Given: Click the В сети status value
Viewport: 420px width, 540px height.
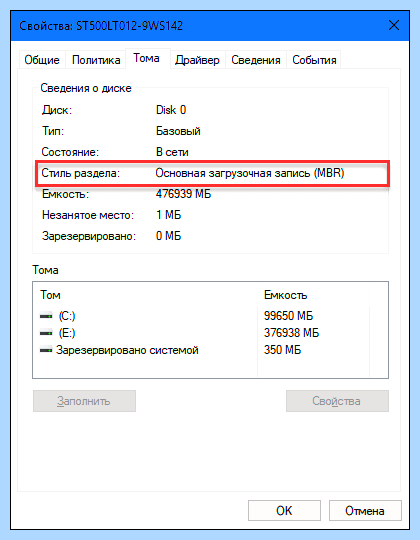Looking at the screenshot, I should coord(172,152).
